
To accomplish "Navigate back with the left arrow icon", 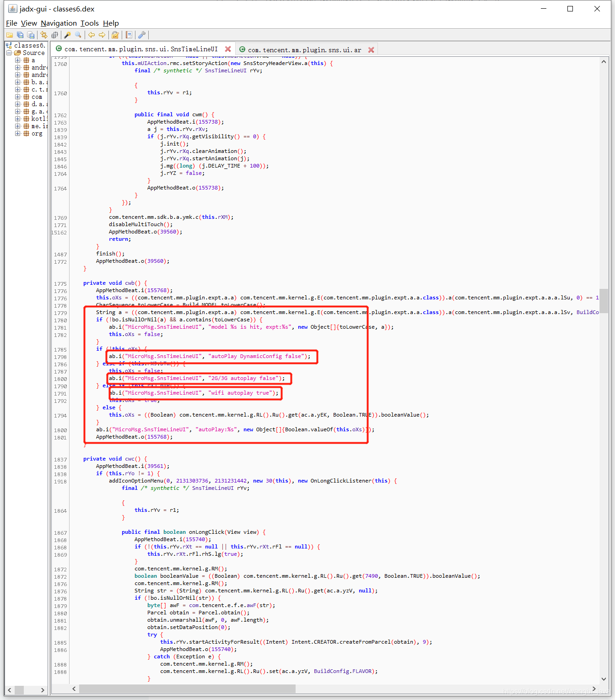I will [92, 35].
